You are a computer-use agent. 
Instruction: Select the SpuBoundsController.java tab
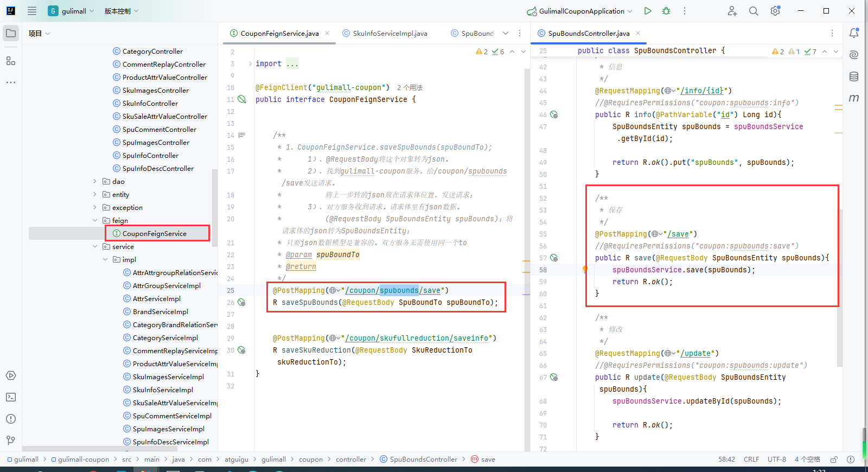tap(589, 33)
